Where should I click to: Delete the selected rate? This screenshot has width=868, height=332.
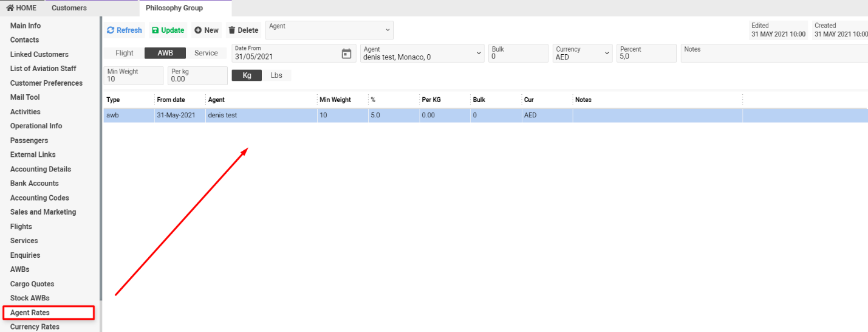point(244,30)
